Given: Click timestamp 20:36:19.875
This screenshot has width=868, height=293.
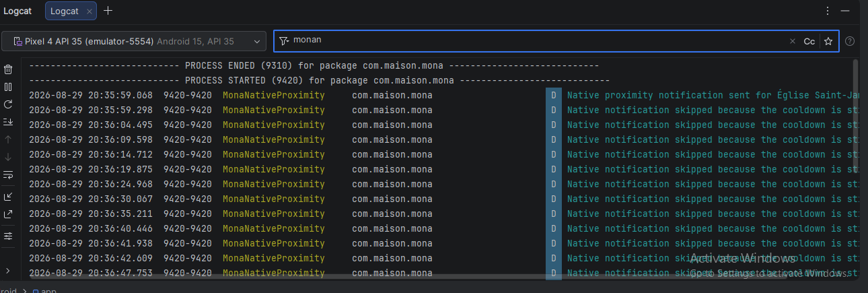Looking at the screenshot, I should pyautogui.click(x=91, y=170).
